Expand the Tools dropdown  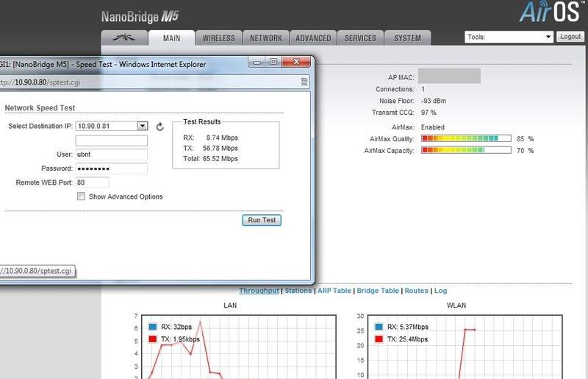click(509, 37)
